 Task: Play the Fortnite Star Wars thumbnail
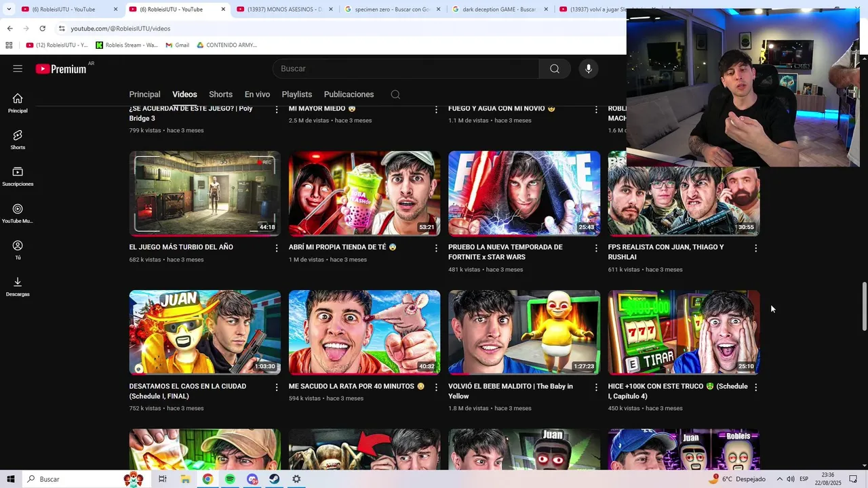click(524, 193)
